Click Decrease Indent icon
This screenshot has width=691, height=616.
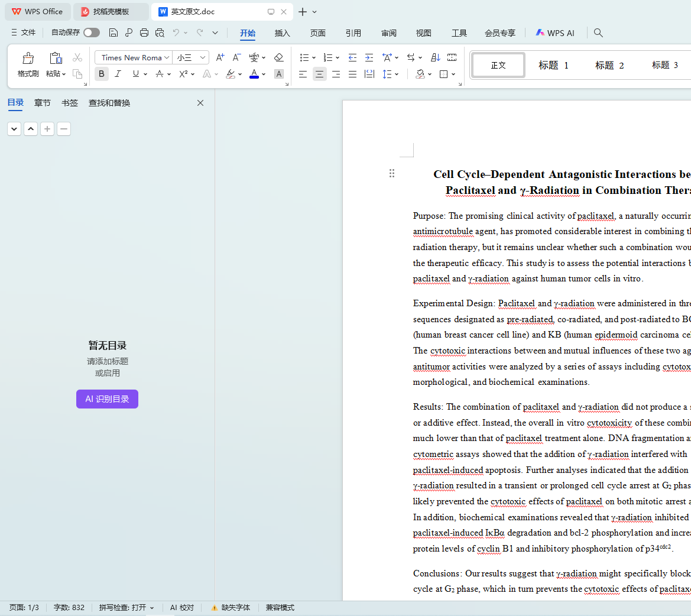(352, 57)
